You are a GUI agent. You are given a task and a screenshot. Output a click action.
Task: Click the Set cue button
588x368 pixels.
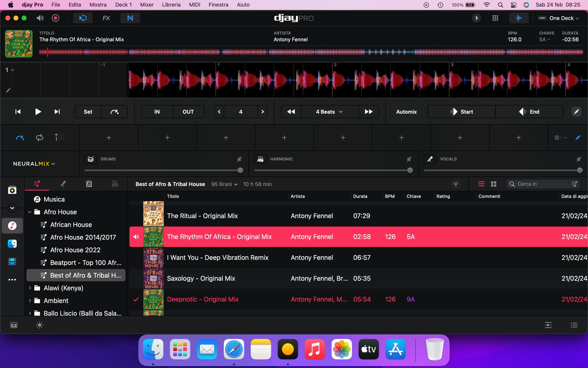tap(88, 112)
